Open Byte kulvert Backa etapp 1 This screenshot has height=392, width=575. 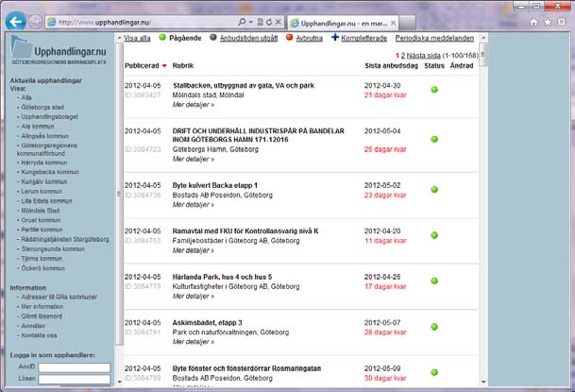215,185
